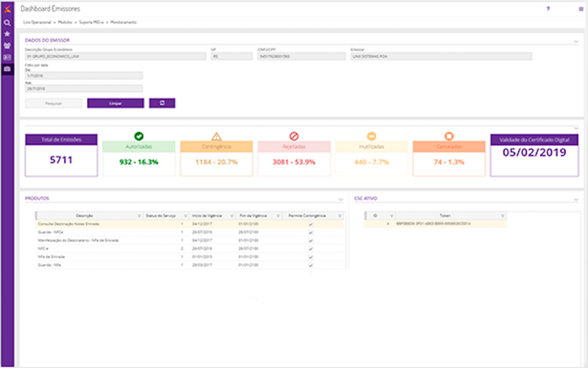
Task: Open the Token column filter
Action: [502, 216]
